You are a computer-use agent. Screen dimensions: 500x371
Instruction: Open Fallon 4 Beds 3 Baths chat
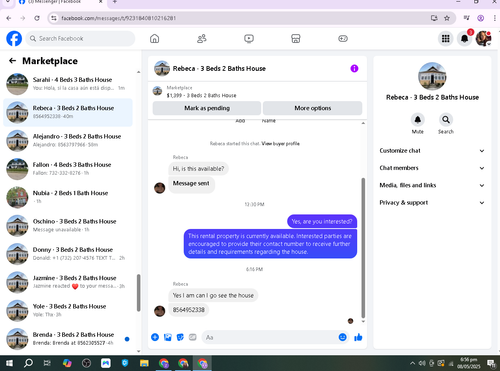(68, 169)
